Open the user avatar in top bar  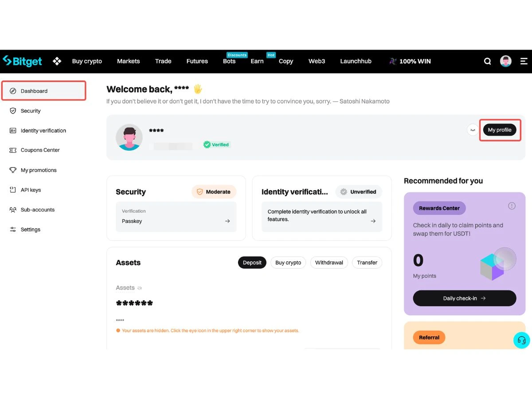pos(506,61)
